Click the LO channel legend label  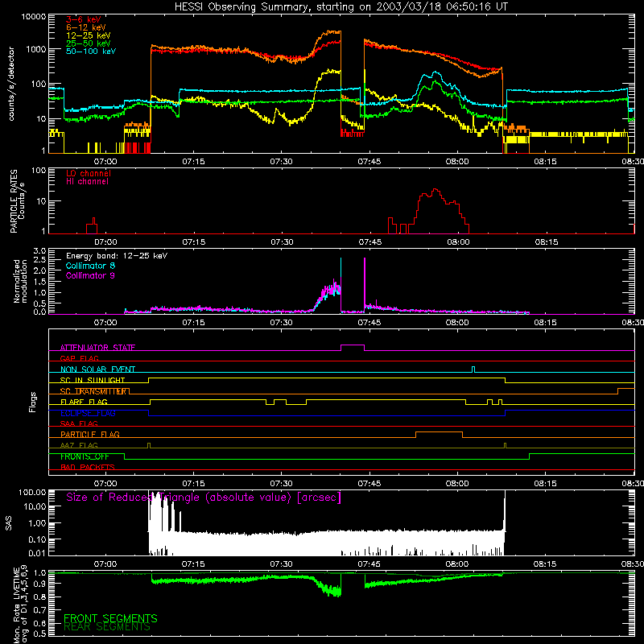(x=89, y=173)
